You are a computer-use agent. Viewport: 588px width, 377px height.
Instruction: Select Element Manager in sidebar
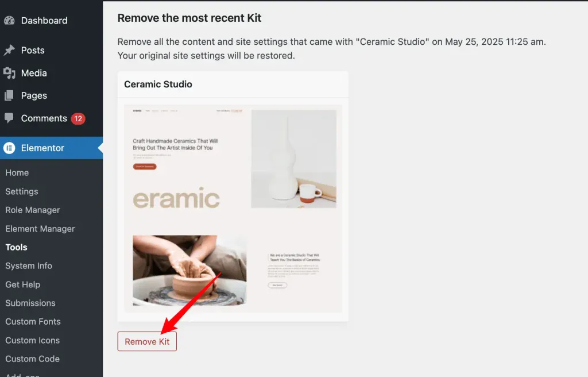pos(40,229)
